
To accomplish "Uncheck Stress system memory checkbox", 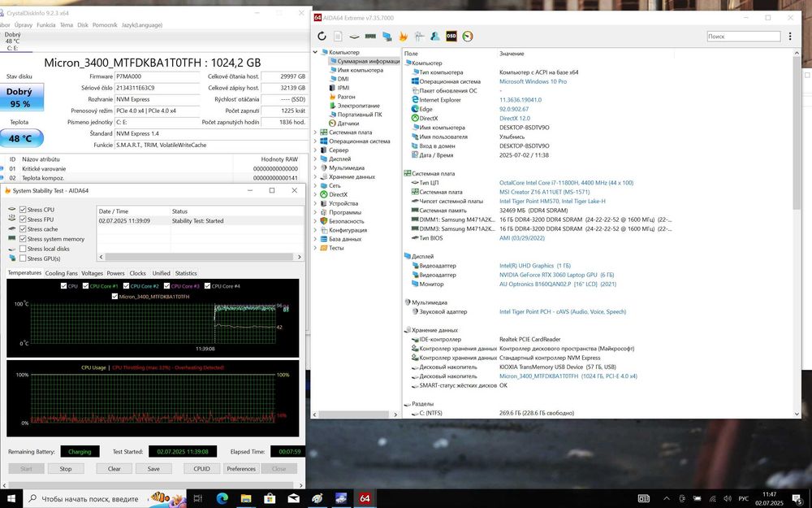I will [x=23, y=239].
